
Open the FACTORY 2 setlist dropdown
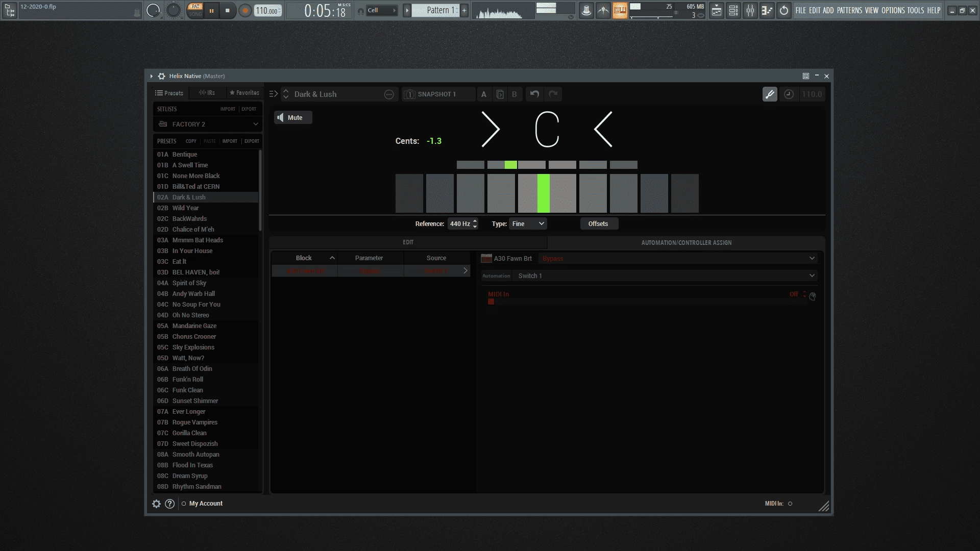tap(208, 124)
